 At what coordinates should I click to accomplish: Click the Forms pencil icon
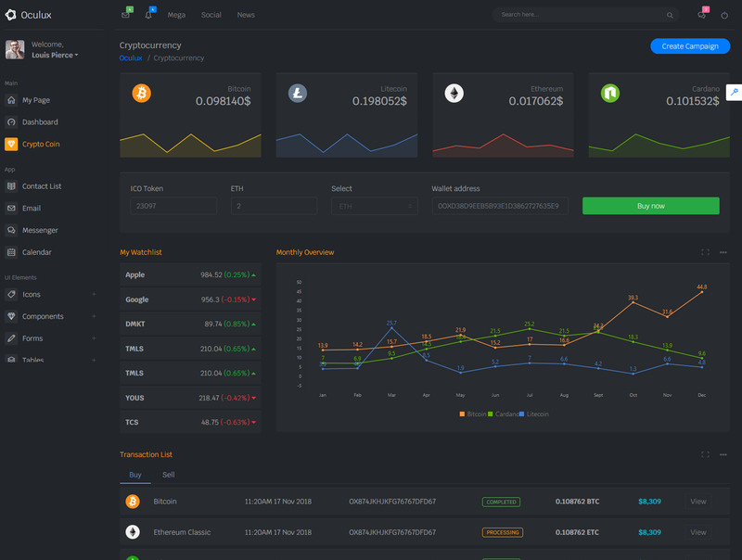[11, 338]
